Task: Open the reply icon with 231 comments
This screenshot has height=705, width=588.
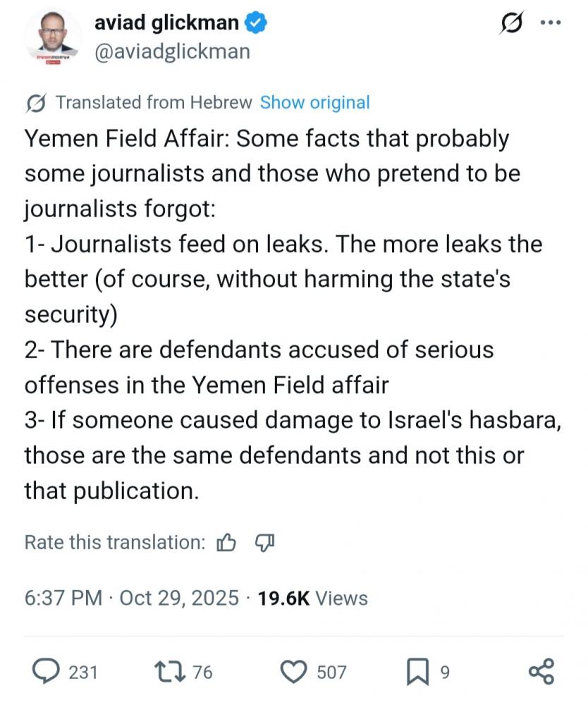Action: [x=48, y=671]
